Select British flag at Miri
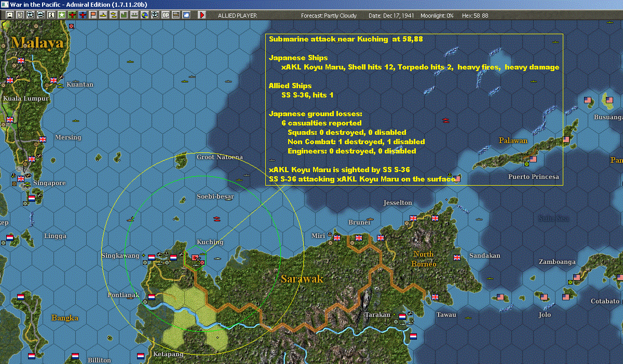 coord(337,238)
